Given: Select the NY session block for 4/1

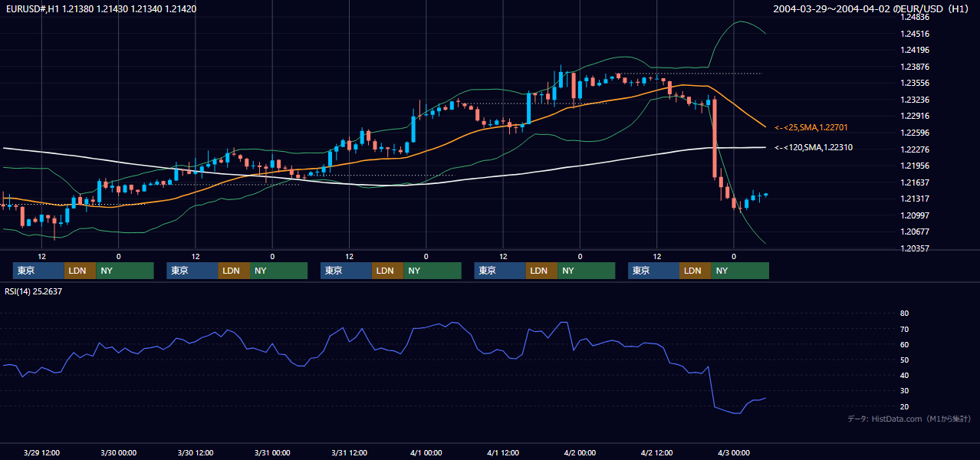Looking at the screenshot, I should pos(586,271).
